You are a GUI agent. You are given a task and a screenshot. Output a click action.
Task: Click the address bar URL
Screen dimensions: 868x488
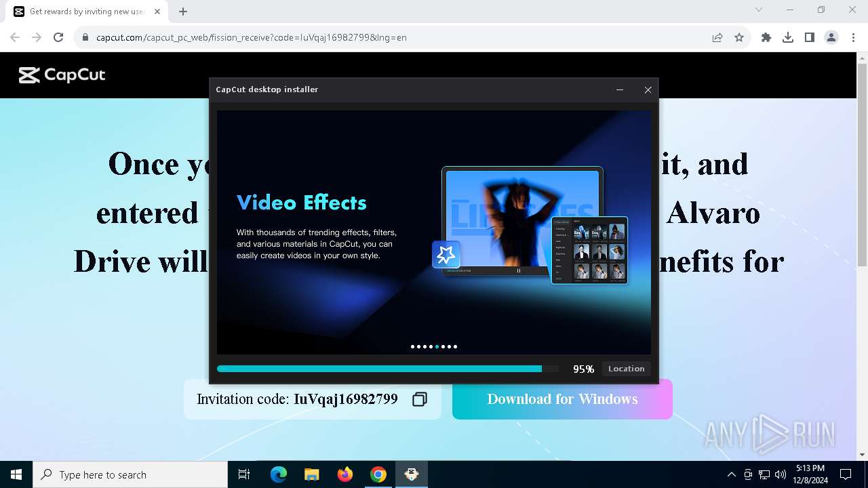click(252, 37)
